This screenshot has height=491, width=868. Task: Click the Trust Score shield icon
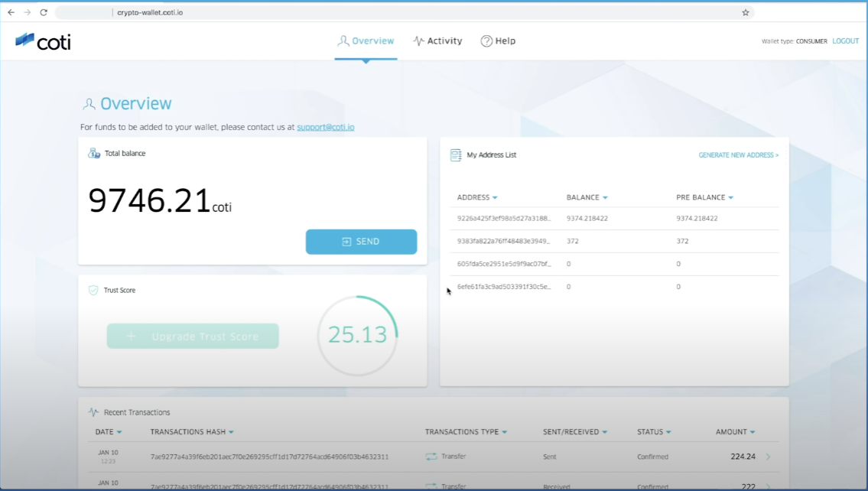point(93,290)
